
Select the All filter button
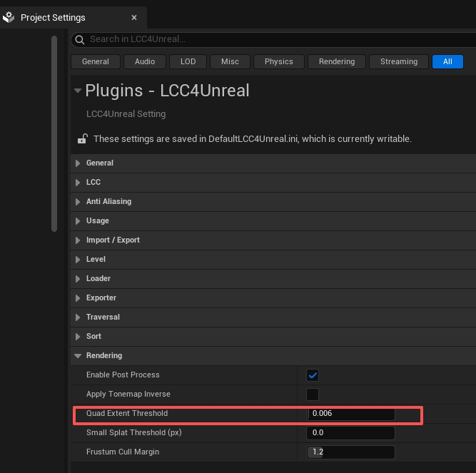click(447, 61)
